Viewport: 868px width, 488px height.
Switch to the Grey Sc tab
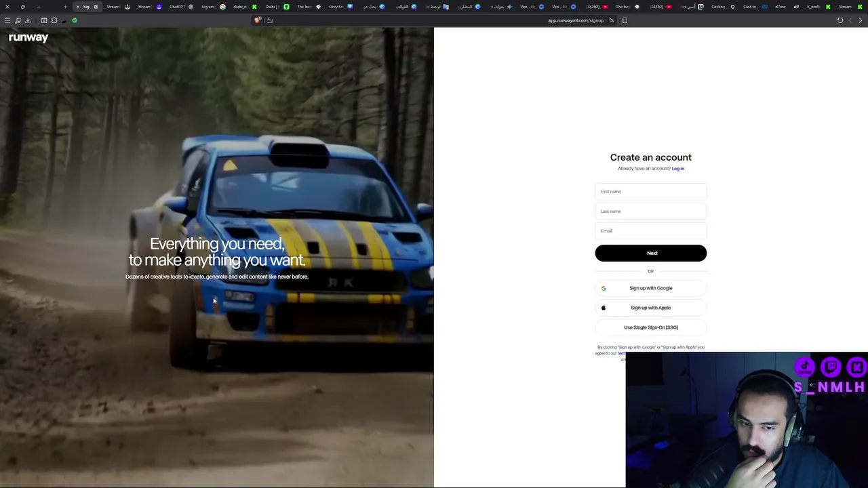(x=340, y=7)
